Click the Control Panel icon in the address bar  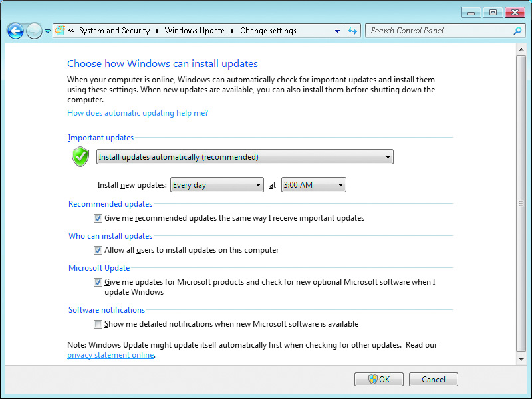tap(60, 31)
